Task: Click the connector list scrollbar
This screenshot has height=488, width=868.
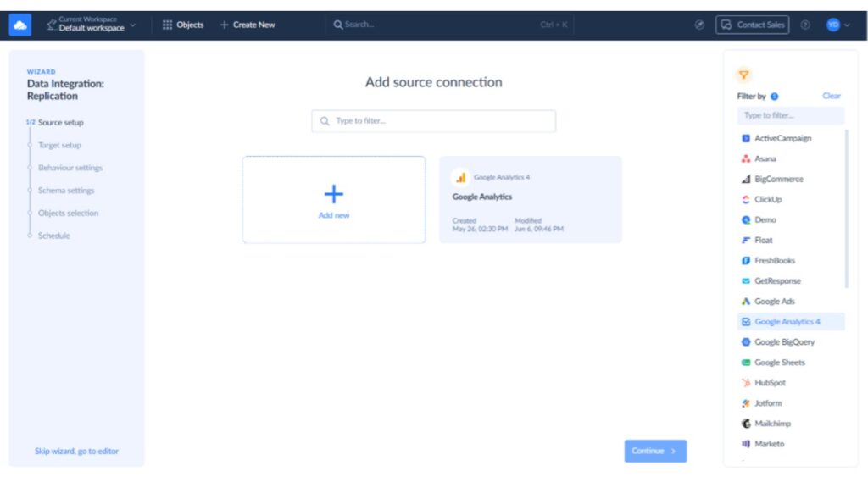Action: pos(847,209)
